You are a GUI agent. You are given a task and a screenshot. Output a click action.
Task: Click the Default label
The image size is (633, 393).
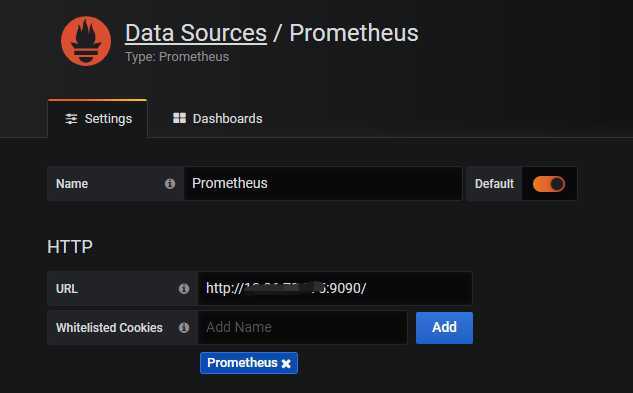tap(494, 184)
